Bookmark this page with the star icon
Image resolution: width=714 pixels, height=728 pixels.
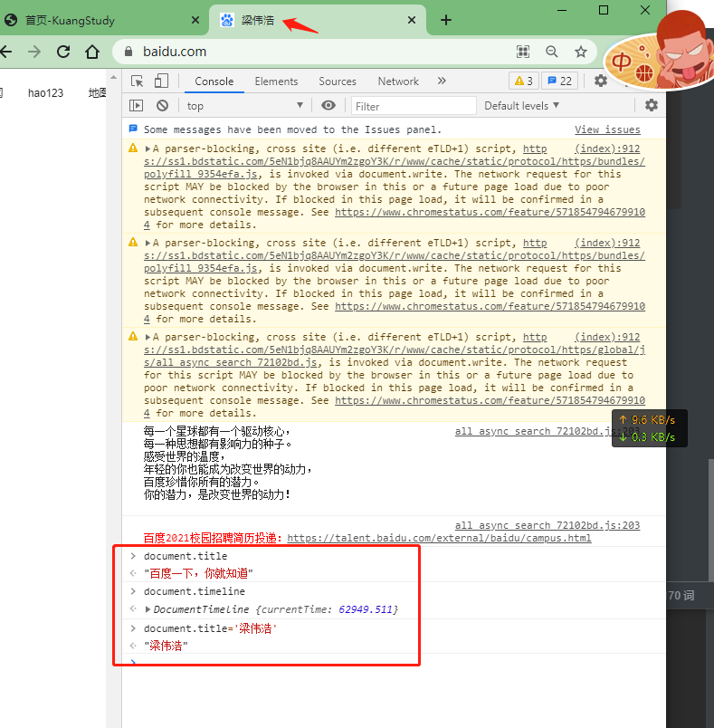pyautogui.click(x=581, y=52)
